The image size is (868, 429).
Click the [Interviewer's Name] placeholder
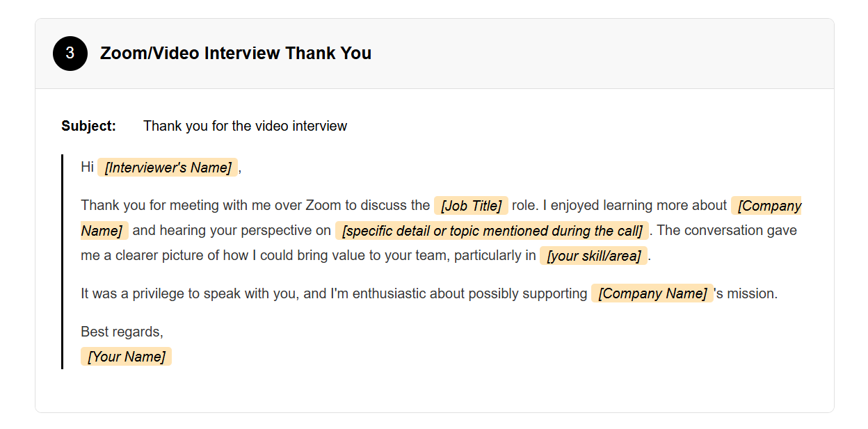point(168,168)
